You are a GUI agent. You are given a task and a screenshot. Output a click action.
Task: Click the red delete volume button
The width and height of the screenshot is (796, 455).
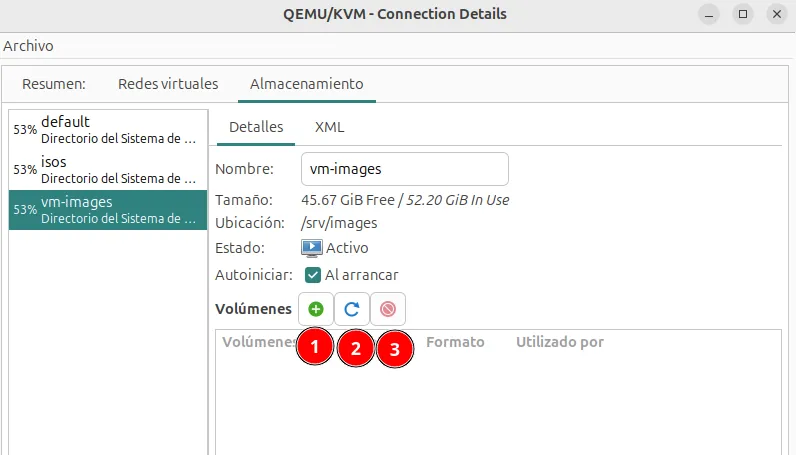pos(388,310)
